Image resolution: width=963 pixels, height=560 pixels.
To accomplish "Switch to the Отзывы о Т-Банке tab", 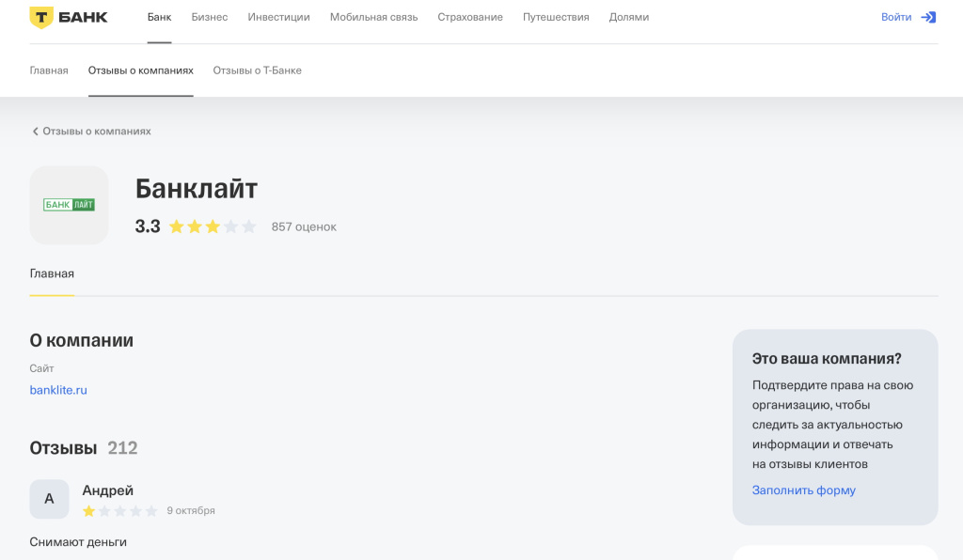I will point(257,70).
